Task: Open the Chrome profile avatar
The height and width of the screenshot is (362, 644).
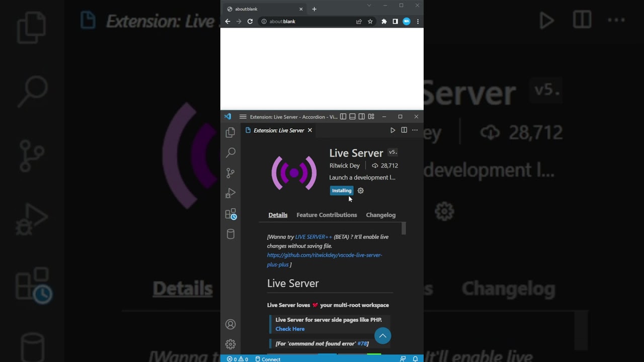Action: tap(407, 22)
